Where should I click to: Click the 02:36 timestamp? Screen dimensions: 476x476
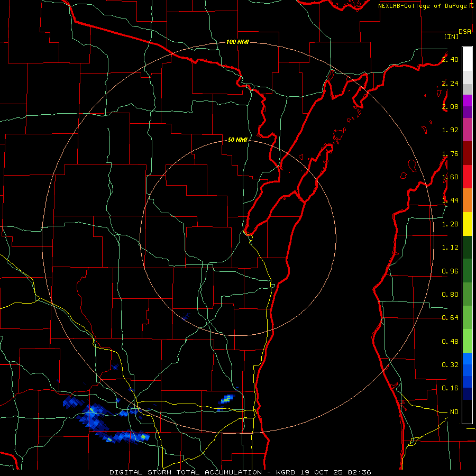click(x=360, y=472)
